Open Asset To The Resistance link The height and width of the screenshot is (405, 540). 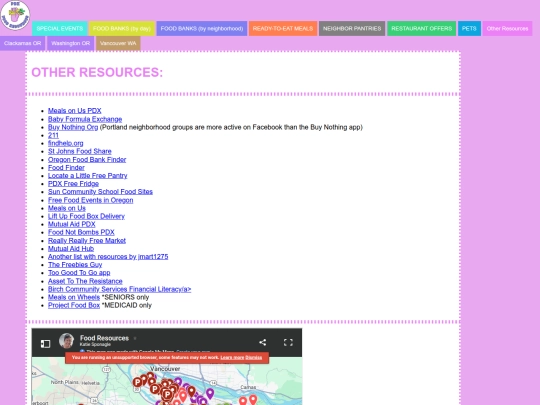coord(85,281)
